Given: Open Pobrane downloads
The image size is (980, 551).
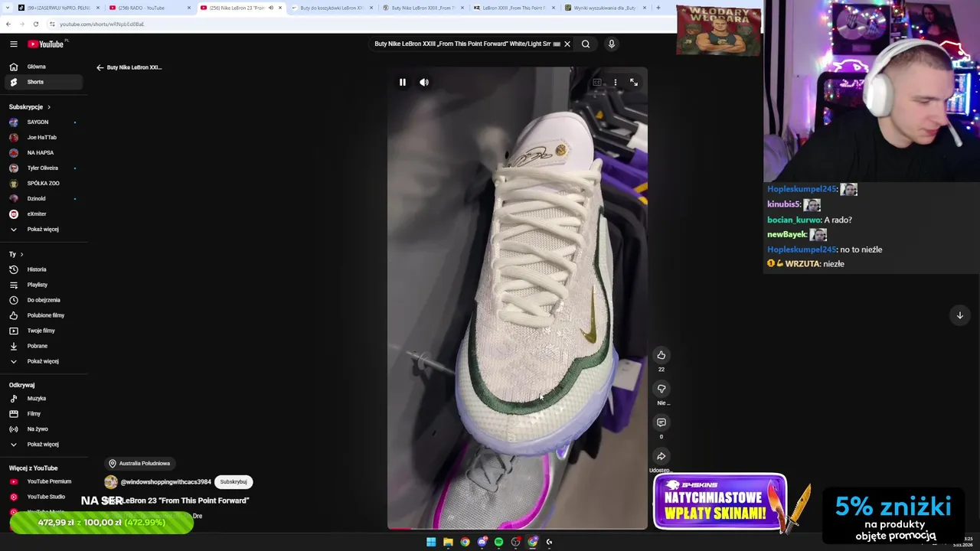Looking at the screenshot, I should 44,346.
